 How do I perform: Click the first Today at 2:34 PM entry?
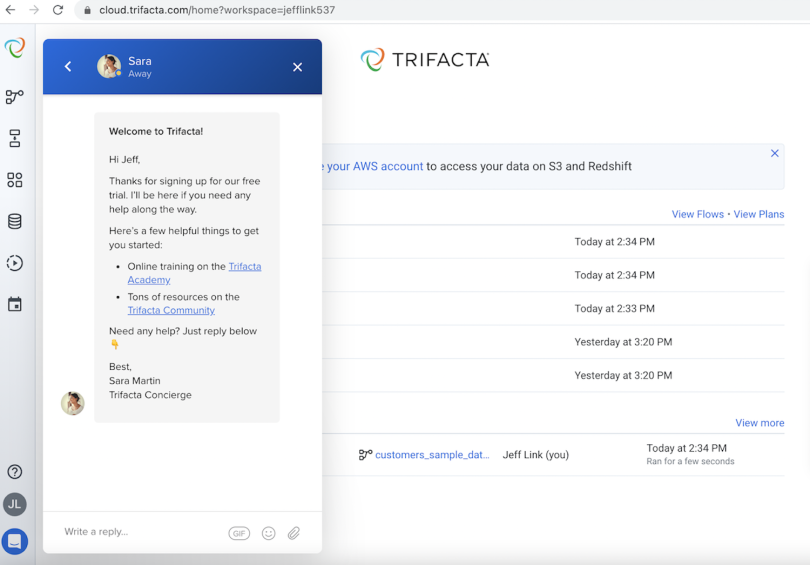coord(615,242)
